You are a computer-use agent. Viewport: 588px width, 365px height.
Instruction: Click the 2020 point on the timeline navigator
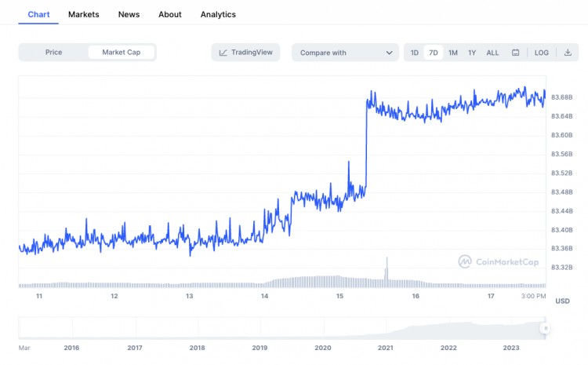click(322, 347)
